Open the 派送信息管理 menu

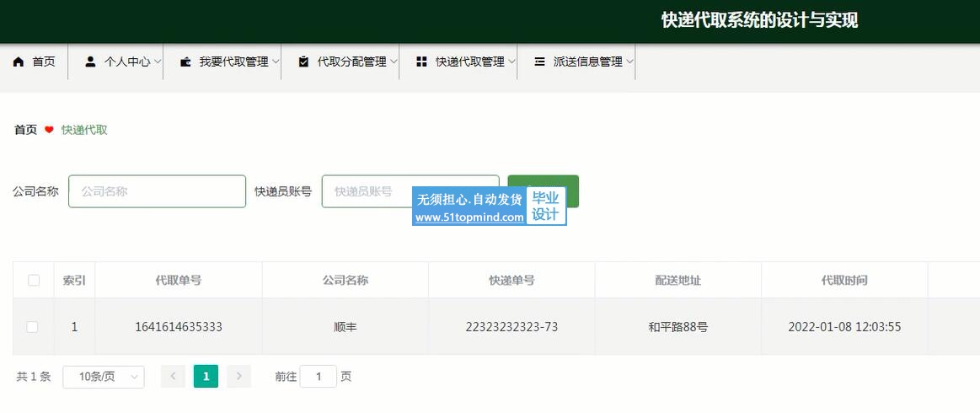(576, 62)
